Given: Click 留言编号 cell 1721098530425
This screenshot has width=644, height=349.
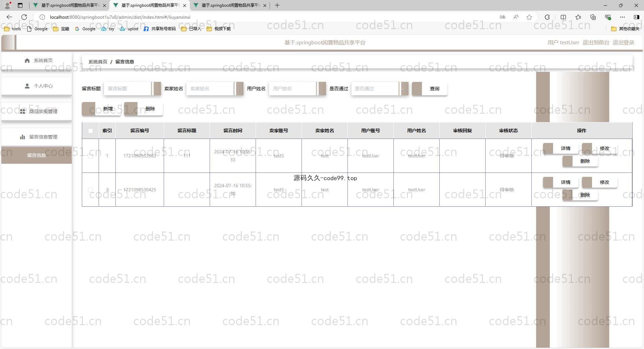Looking at the screenshot, I should pyautogui.click(x=140, y=190).
